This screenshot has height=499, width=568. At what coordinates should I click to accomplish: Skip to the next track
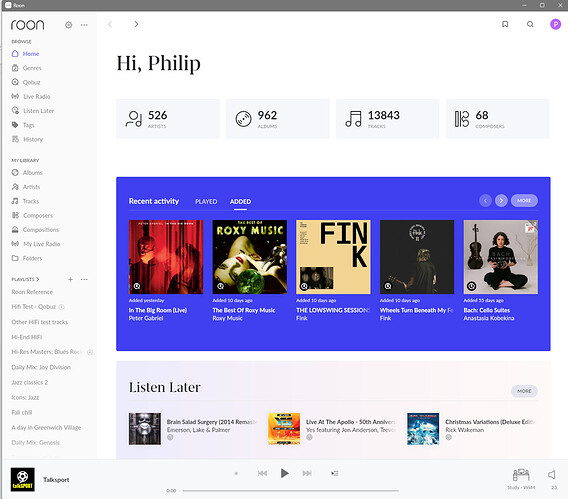point(307,473)
